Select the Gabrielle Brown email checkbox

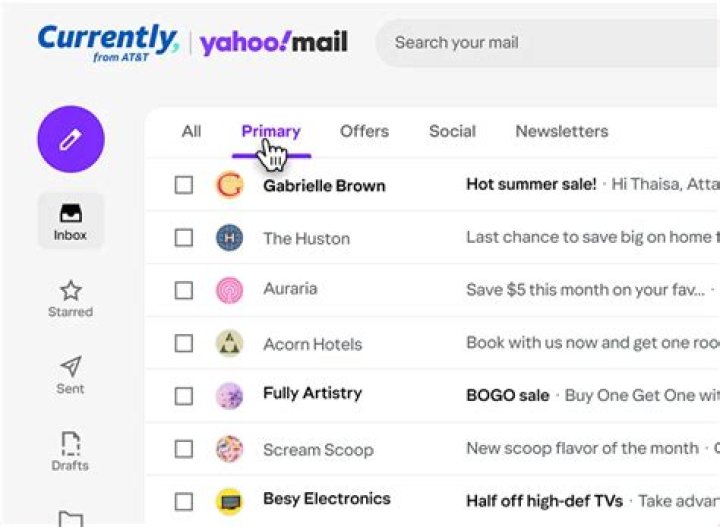184,185
